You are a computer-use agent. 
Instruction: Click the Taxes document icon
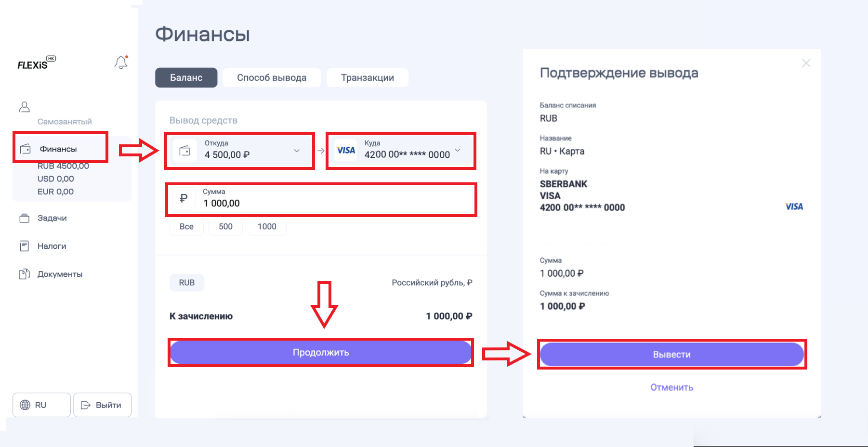[x=24, y=246]
